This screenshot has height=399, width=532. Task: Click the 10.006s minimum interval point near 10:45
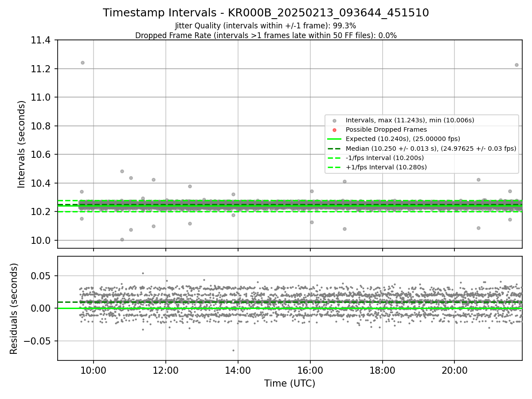122,239
